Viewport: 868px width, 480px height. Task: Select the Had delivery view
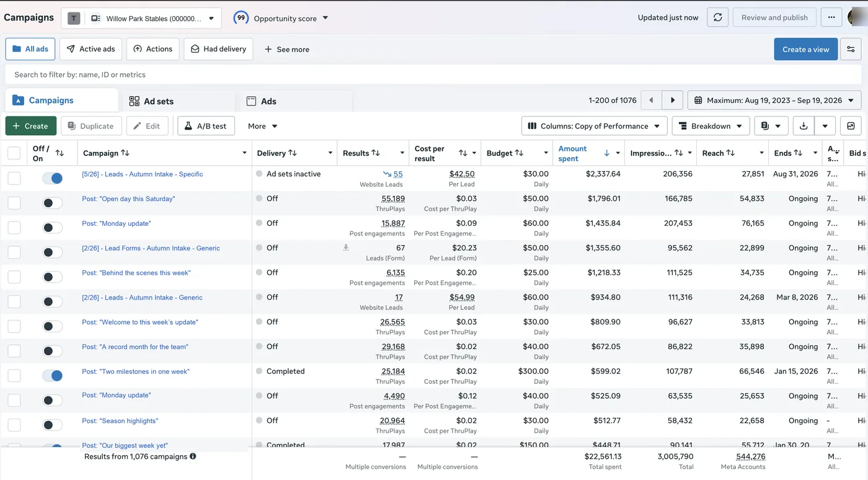pos(218,49)
